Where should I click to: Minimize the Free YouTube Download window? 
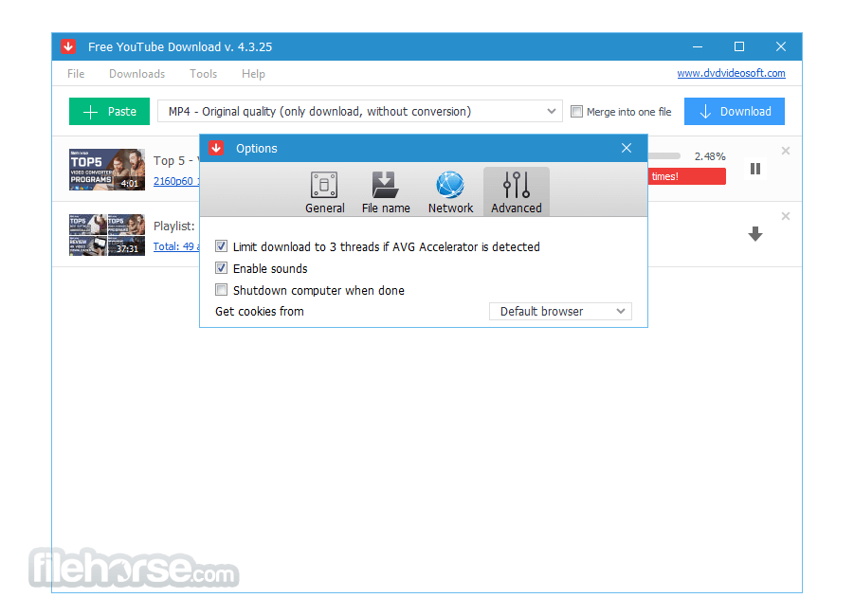point(698,46)
